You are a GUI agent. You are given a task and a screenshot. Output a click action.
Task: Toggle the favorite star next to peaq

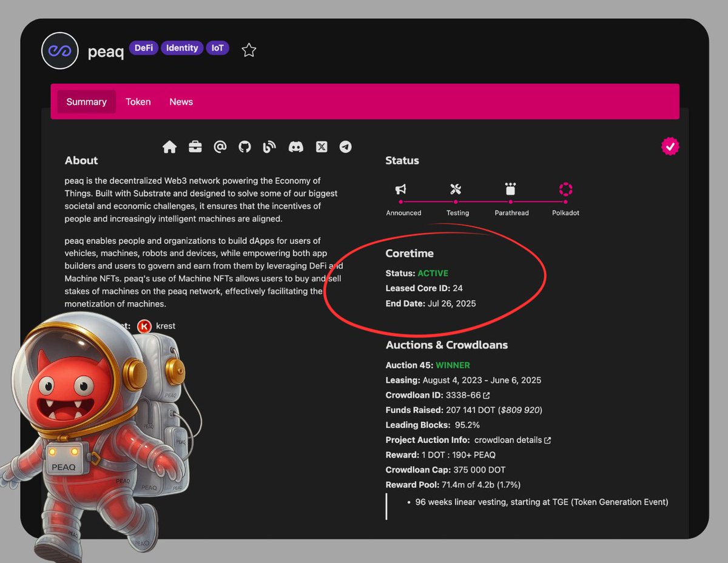(x=249, y=50)
